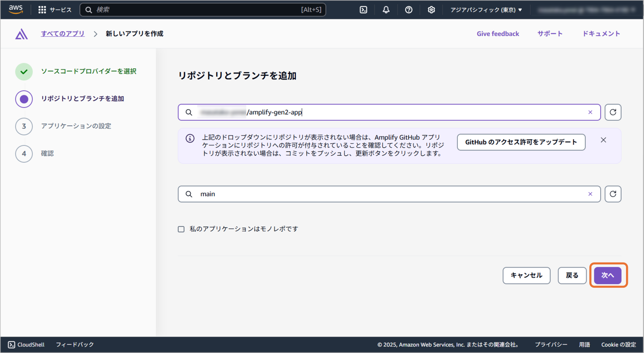This screenshot has height=353, width=644.
Task: Click the 次へ button
Action: 608,276
